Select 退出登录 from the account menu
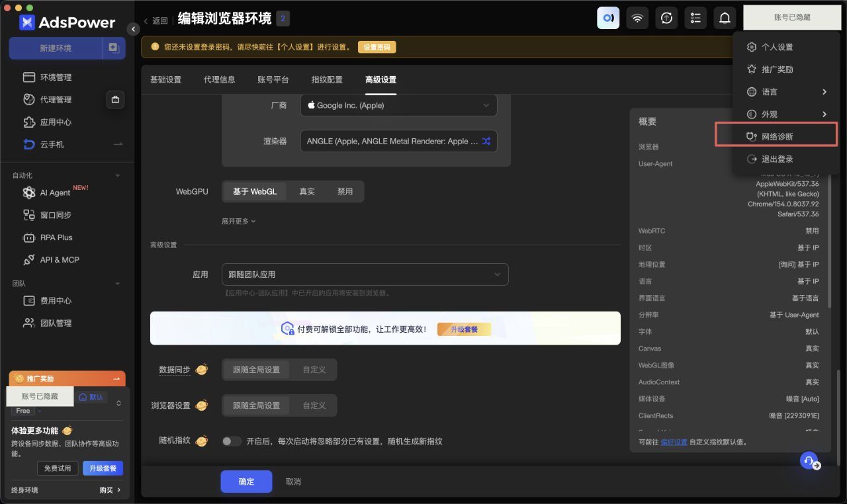The image size is (847, 504). coord(787,159)
